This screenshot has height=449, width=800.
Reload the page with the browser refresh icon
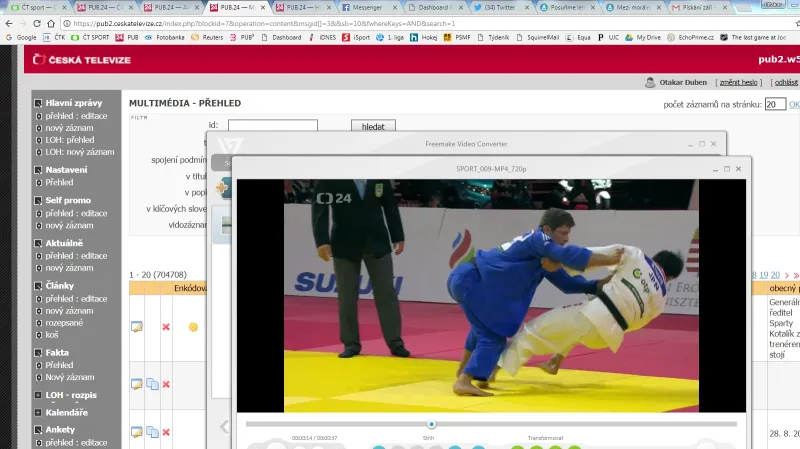37,23
